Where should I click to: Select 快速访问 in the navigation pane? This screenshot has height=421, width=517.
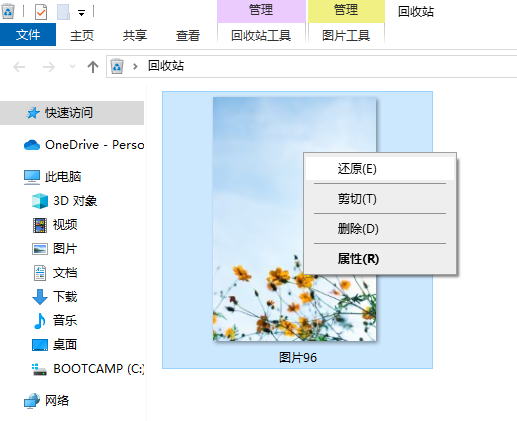click(x=72, y=113)
